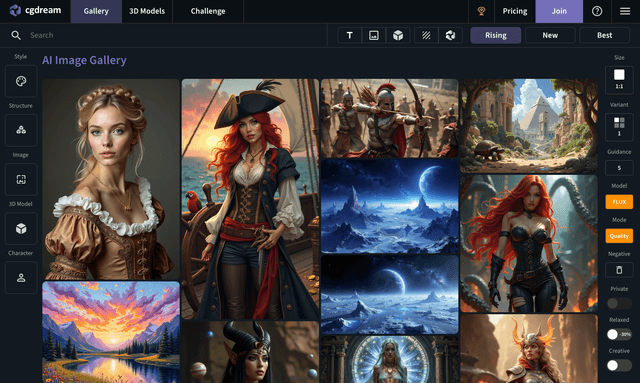The width and height of the screenshot is (640, 383).
Task: Click the Join button
Action: click(x=559, y=11)
